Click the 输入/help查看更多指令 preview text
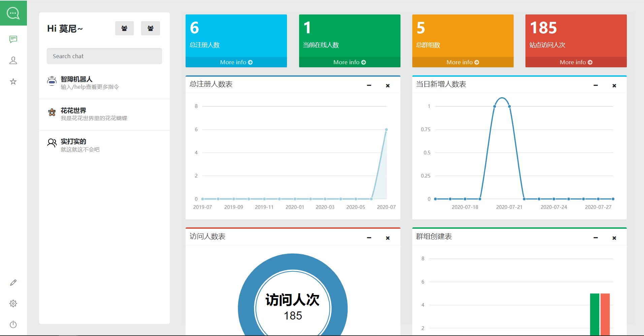 (90, 87)
